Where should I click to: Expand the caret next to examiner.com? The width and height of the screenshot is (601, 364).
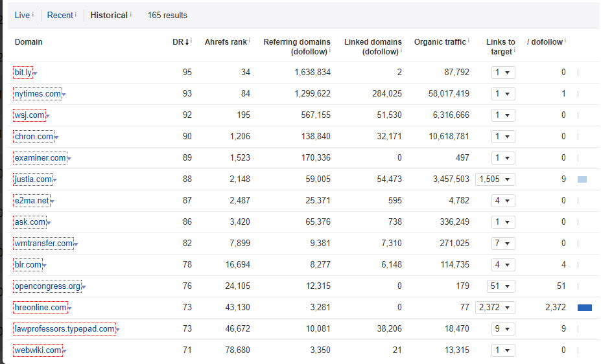click(x=69, y=159)
